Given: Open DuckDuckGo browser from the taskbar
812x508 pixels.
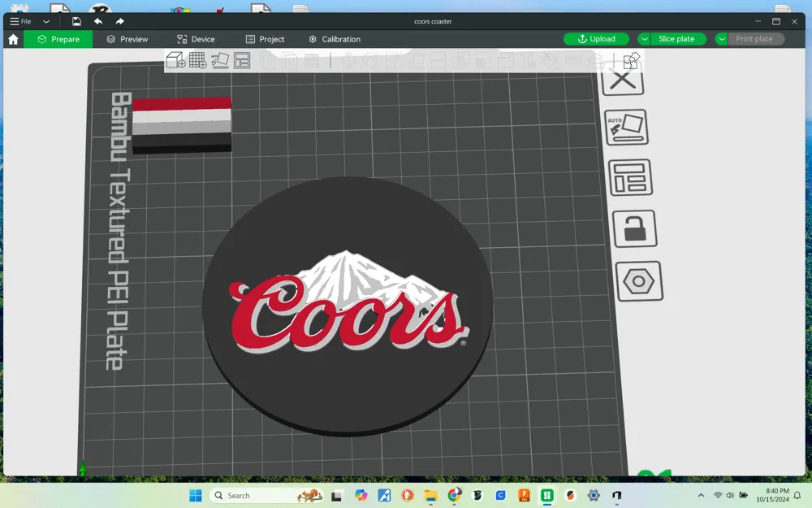Looking at the screenshot, I should coord(408,496).
